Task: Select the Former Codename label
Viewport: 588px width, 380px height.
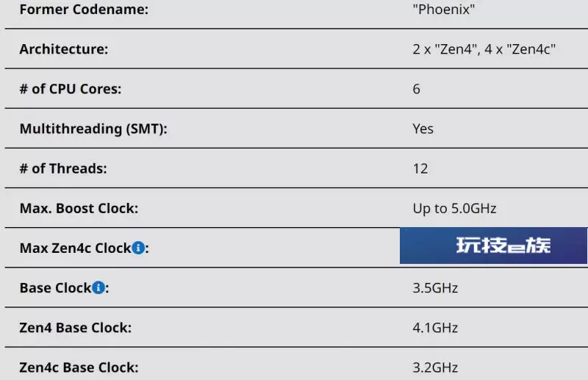Action: (84, 10)
